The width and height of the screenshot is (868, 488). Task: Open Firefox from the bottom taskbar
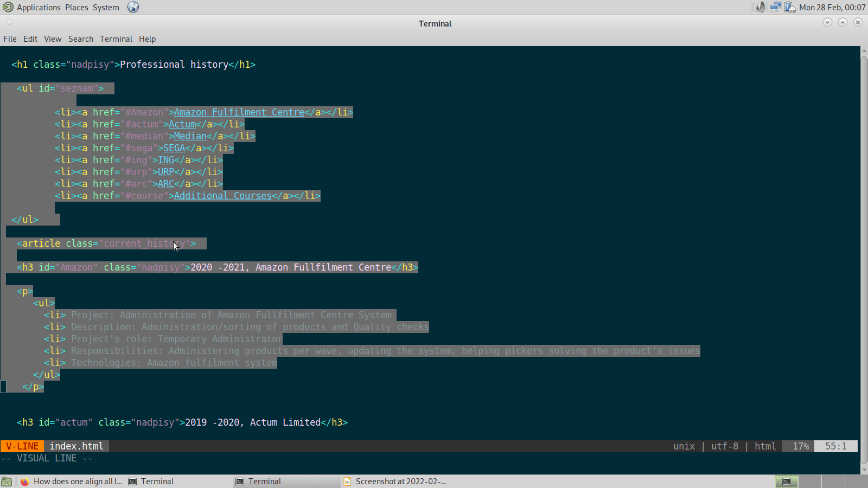pyautogui.click(x=24, y=481)
